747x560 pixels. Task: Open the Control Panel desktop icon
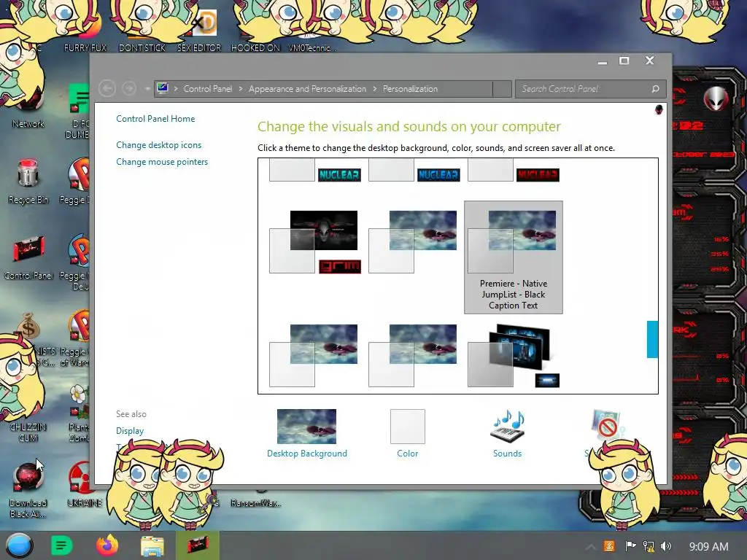click(28, 257)
